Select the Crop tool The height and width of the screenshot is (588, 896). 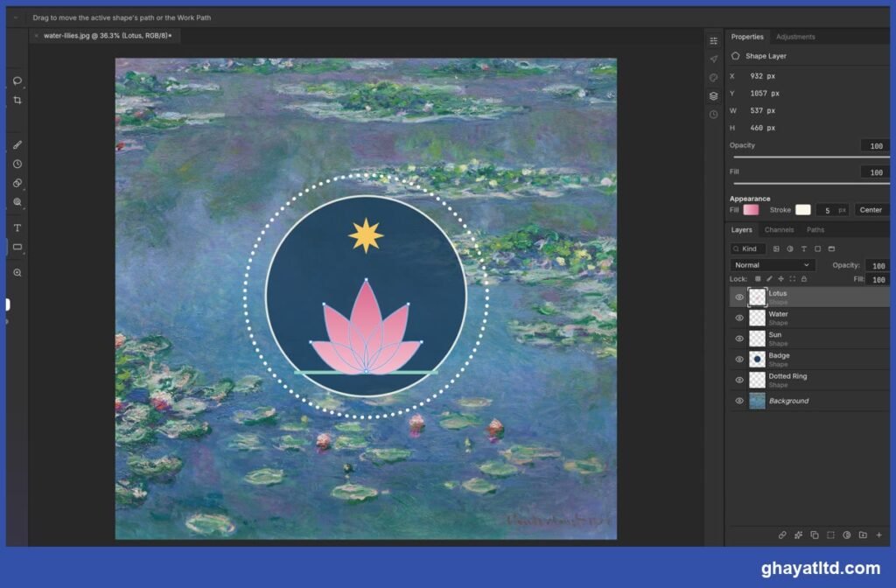pos(17,100)
